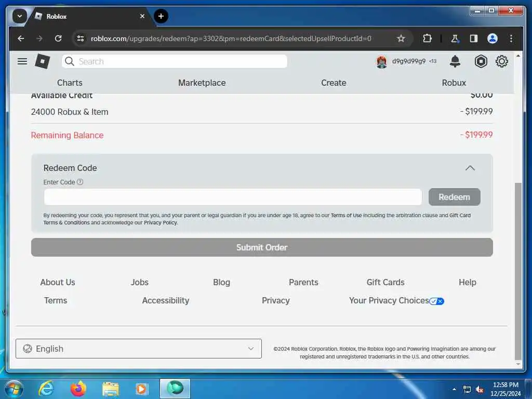Collapse the Redeem Code section chevron
The width and height of the screenshot is (532, 399).
coord(470,168)
